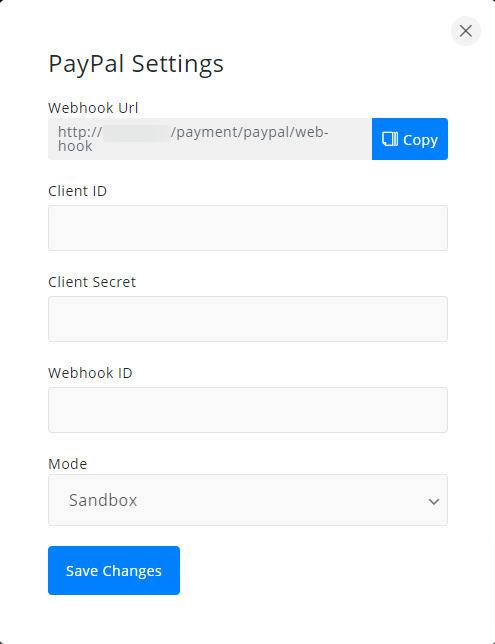The height and width of the screenshot is (644, 495).
Task: Save Changes to PayPal settings
Action: point(114,570)
